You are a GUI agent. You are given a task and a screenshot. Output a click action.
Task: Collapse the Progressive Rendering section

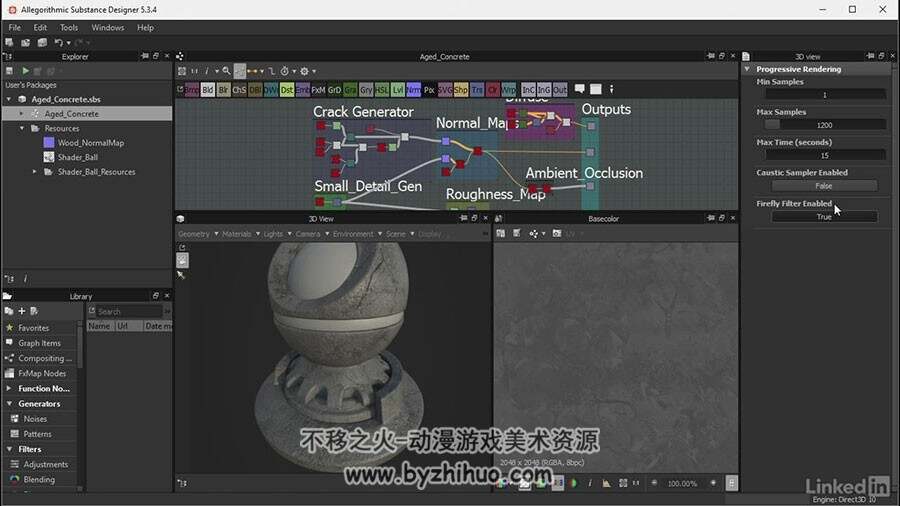pyautogui.click(x=747, y=69)
